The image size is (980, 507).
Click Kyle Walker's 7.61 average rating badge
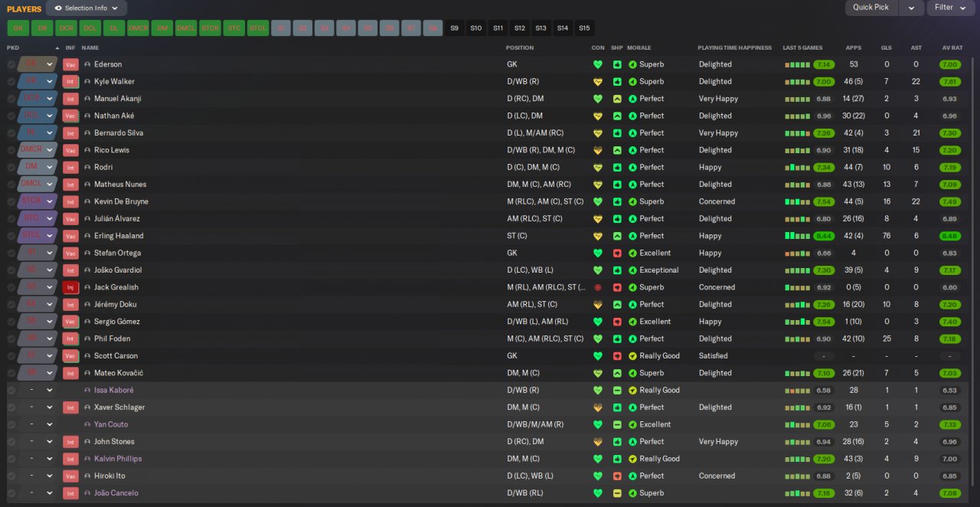(949, 82)
